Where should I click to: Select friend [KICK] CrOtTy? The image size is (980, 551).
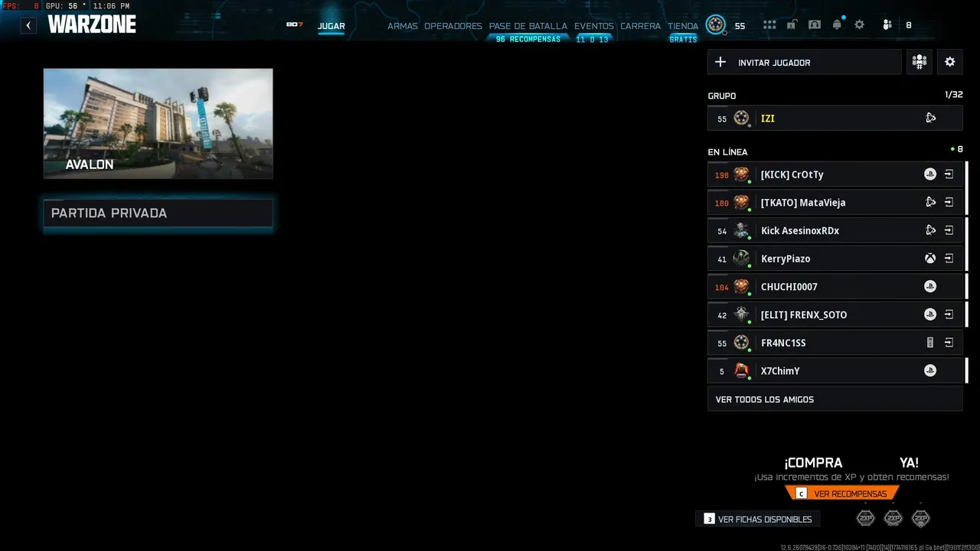point(835,174)
